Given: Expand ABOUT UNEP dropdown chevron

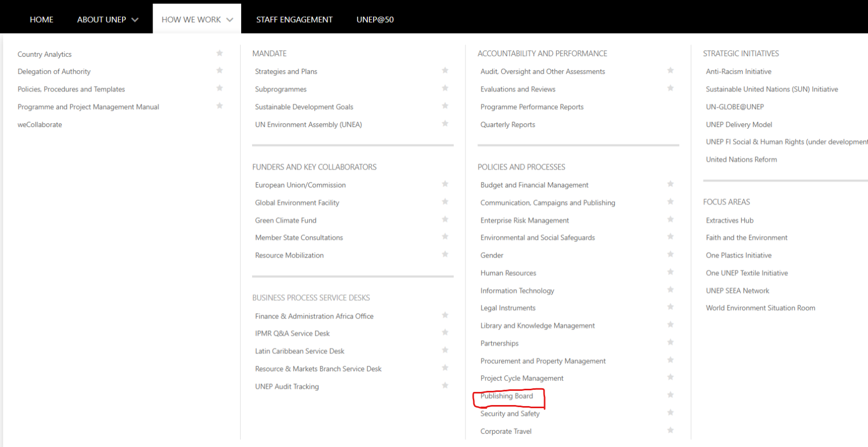Looking at the screenshot, I should pos(135,20).
